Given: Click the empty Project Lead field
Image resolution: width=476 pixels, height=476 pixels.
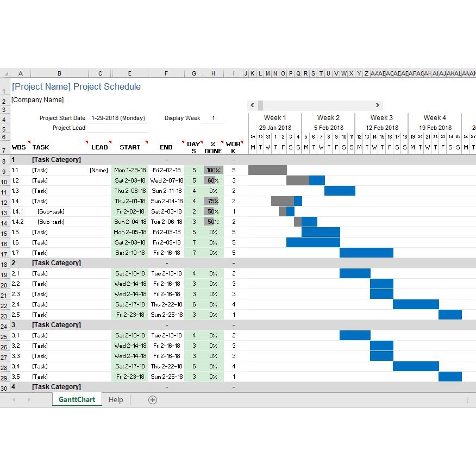Looking at the screenshot, I should (118, 128).
